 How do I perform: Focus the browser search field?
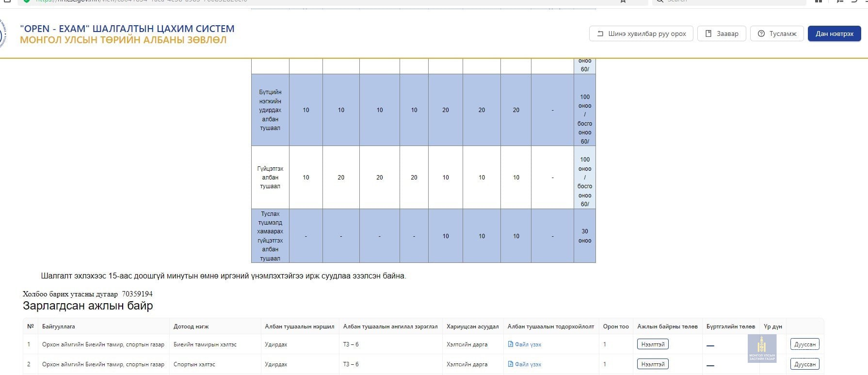[x=727, y=1]
